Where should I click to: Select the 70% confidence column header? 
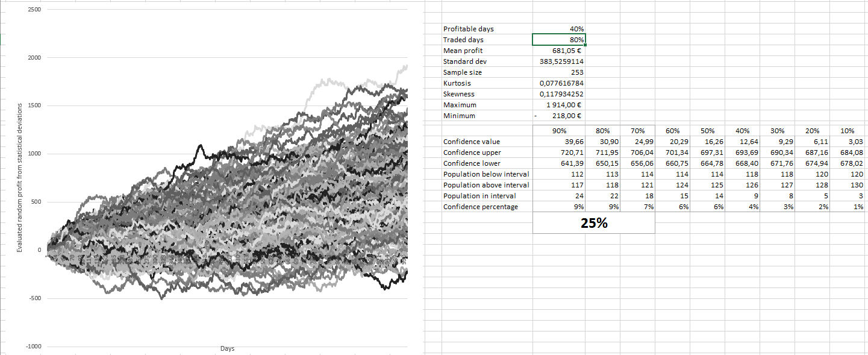638,130
